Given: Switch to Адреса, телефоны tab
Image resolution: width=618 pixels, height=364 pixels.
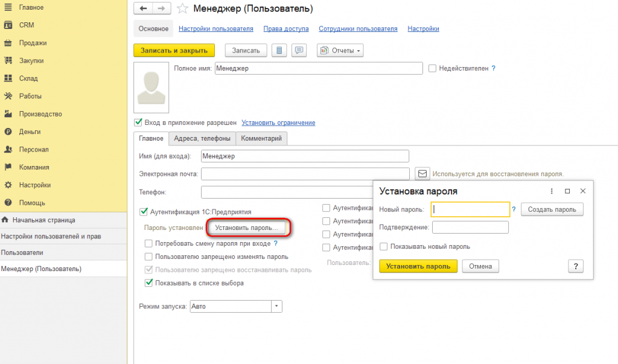Looking at the screenshot, I should [202, 138].
